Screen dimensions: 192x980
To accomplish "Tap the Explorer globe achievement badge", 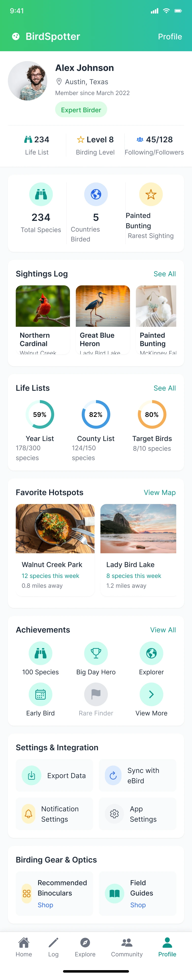I will pyautogui.click(x=151, y=653).
